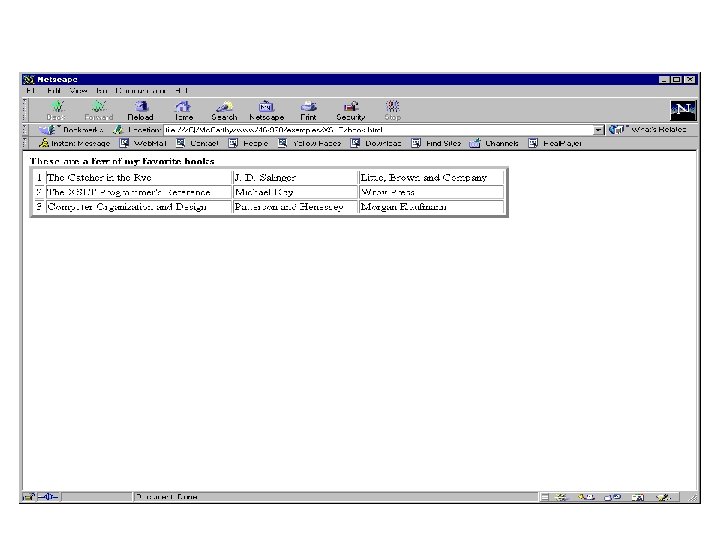Click the Netscape toolbar button
Image resolution: width=720 pixels, height=540 pixels.
[x=266, y=111]
